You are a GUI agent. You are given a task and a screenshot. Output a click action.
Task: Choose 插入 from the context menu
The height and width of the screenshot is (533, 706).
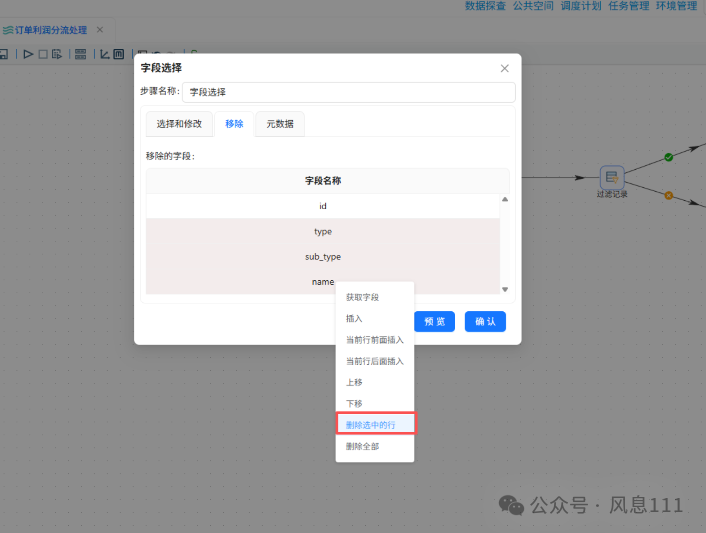point(375,319)
